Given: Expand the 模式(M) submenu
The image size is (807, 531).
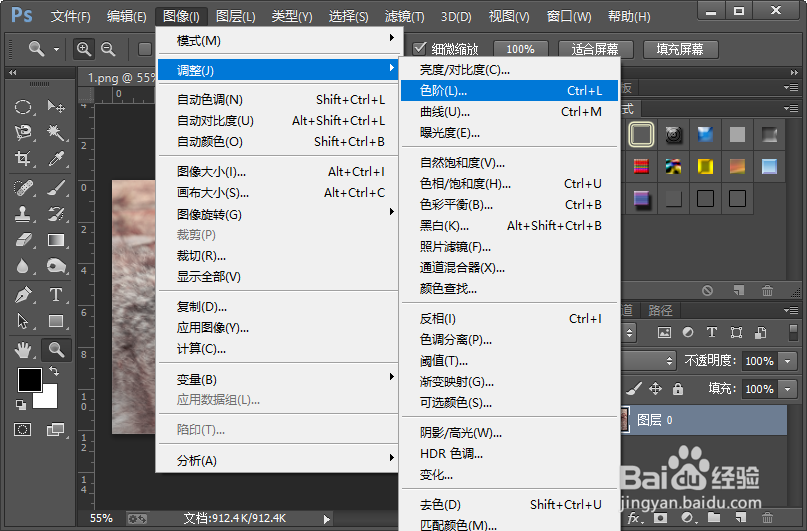Looking at the screenshot, I should pos(278,40).
